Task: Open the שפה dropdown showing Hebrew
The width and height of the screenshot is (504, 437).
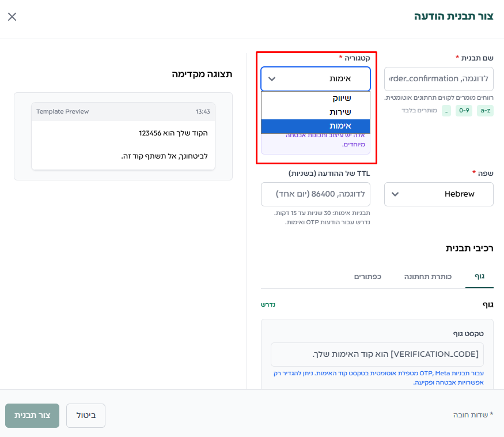Action: coord(438,194)
